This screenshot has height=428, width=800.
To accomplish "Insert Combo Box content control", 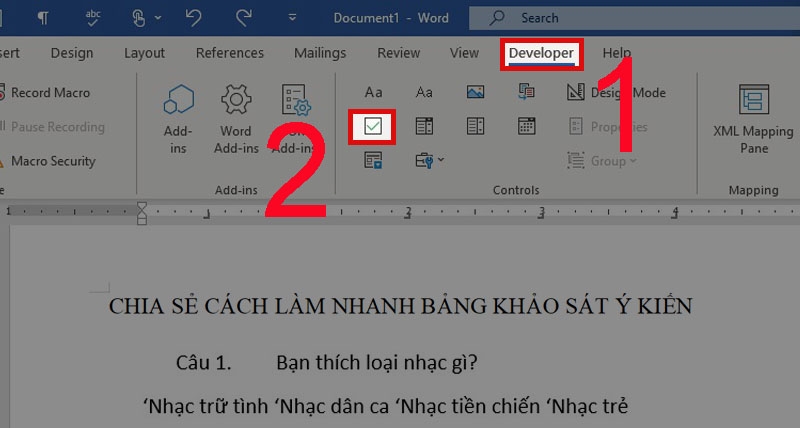I will (424, 126).
